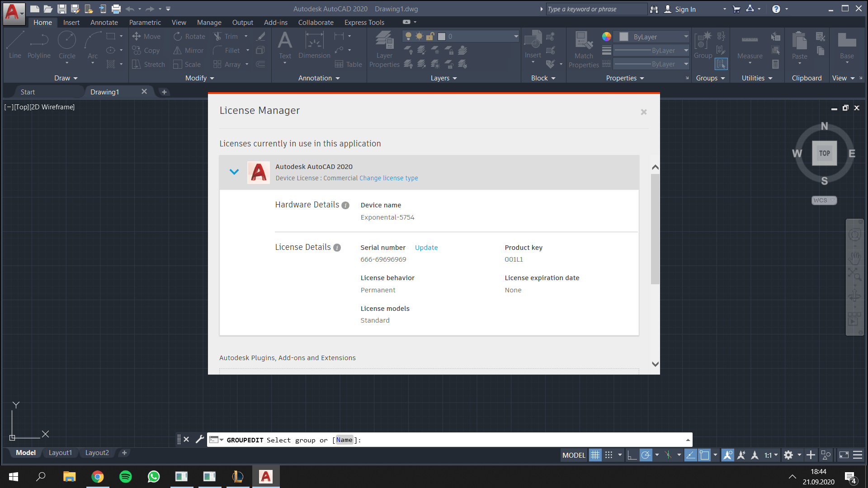This screenshot has height=488, width=868.
Task: Open WhatsApp from the taskbar
Action: coord(154,477)
